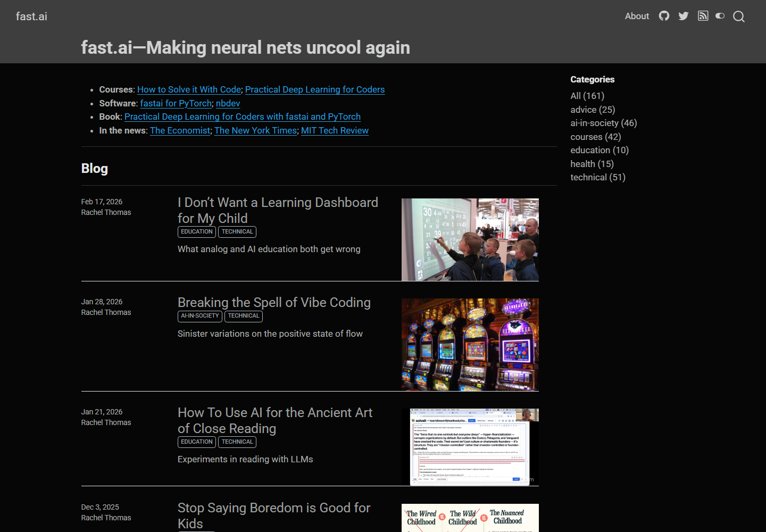Open How To Use AI for Close Reading
The width and height of the screenshot is (766, 532).
[x=275, y=420]
